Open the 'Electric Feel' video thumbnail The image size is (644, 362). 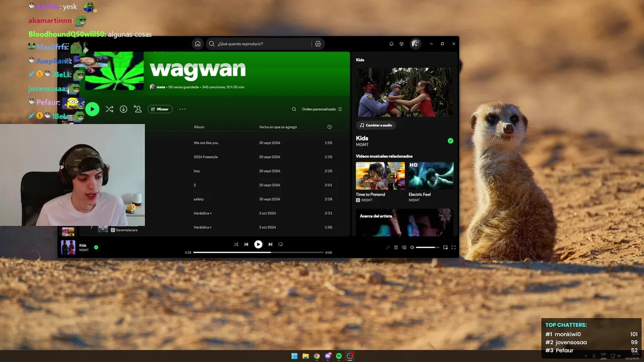(x=431, y=175)
